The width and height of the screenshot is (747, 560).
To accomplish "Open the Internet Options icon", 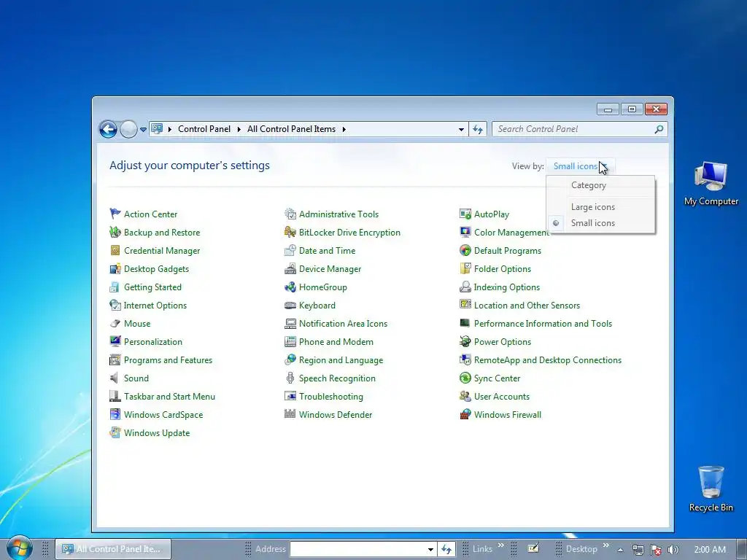I will tap(115, 306).
